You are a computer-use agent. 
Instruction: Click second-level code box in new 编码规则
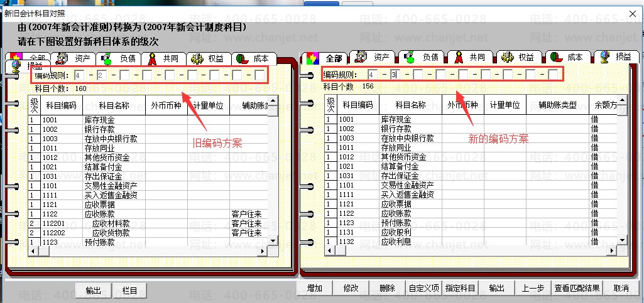(395, 75)
